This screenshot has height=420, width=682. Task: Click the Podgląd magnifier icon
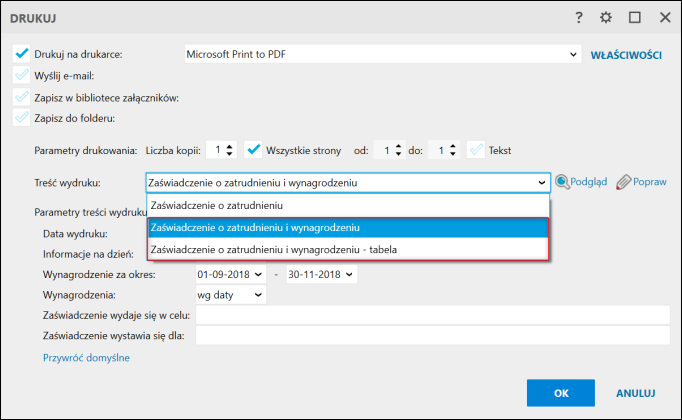pos(562,182)
